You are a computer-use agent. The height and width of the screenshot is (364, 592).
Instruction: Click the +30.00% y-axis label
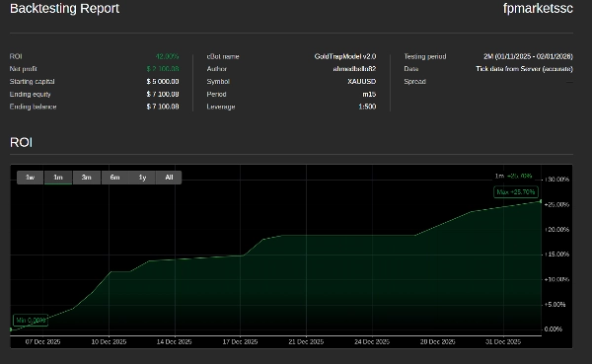pos(556,180)
